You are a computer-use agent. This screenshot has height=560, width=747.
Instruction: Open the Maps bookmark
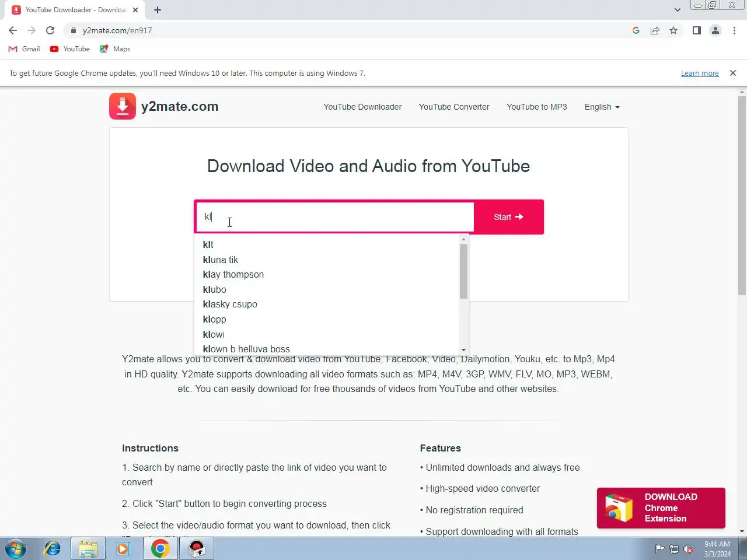[x=115, y=49]
